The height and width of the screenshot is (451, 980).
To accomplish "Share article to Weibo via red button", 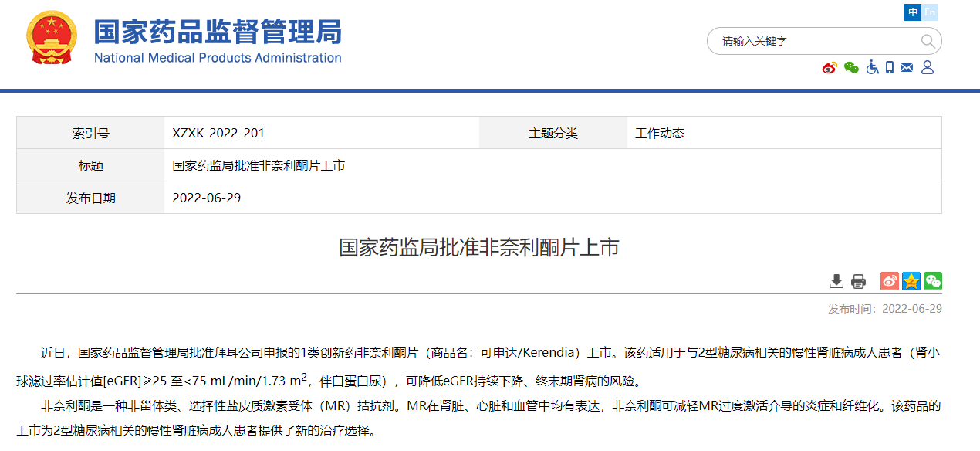I will (x=890, y=281).
